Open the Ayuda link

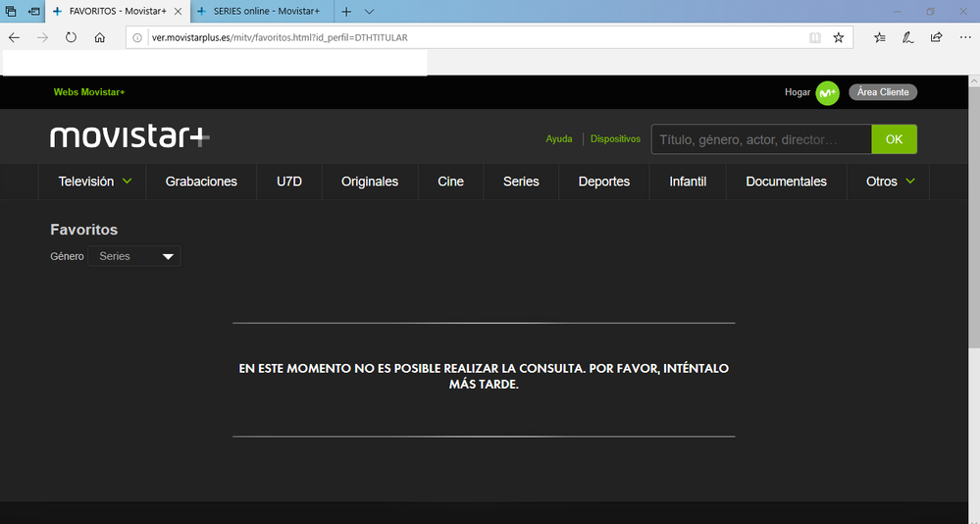click(x=559, y=139)
